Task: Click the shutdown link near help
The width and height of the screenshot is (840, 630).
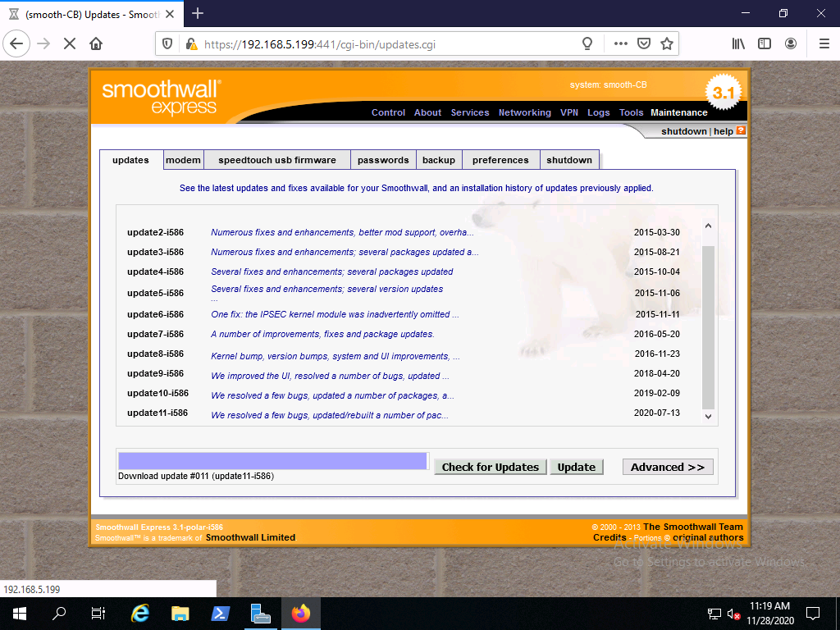Action: 684,131
